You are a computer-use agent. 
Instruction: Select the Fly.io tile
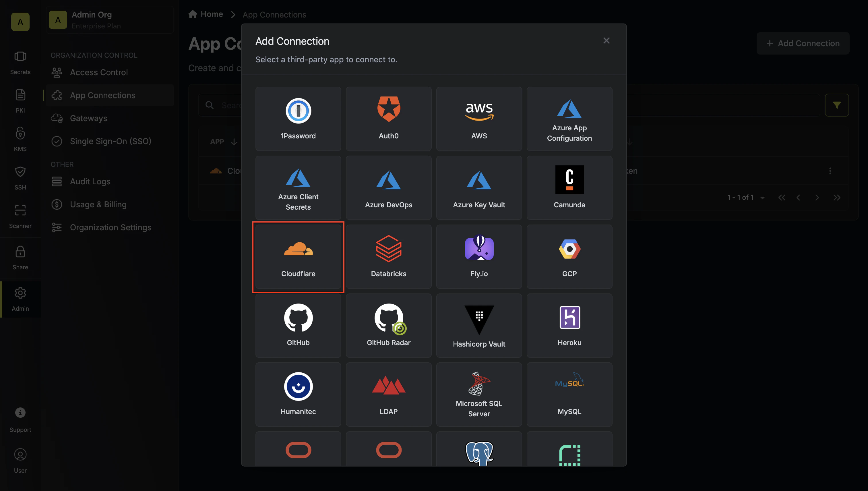pyautogui.click(x=479, y=257)
